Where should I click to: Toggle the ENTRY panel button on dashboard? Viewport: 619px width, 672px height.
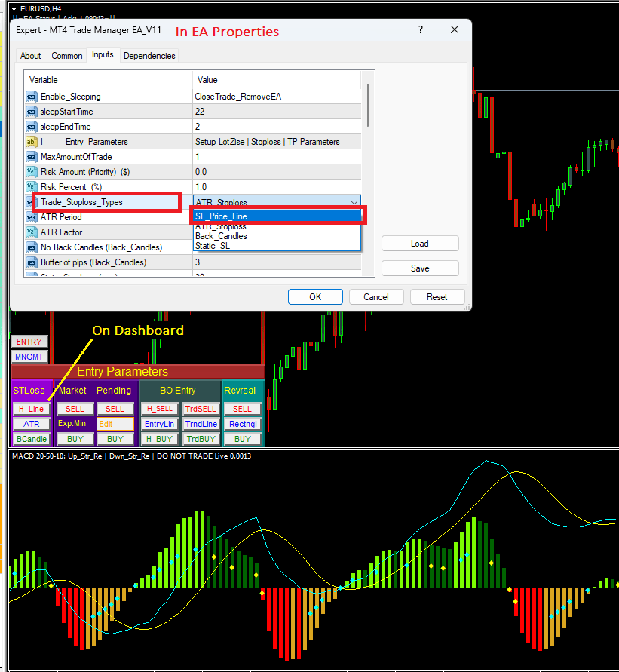pos(29,342)
